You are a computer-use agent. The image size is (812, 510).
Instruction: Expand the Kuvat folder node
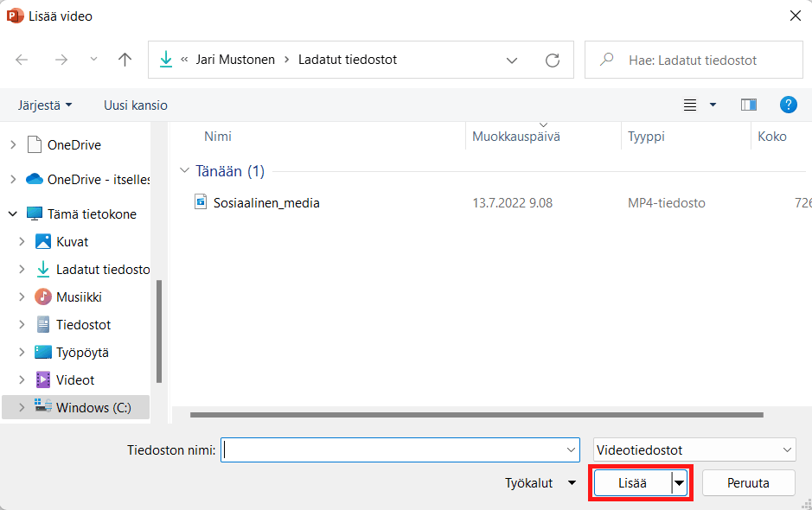22,242
